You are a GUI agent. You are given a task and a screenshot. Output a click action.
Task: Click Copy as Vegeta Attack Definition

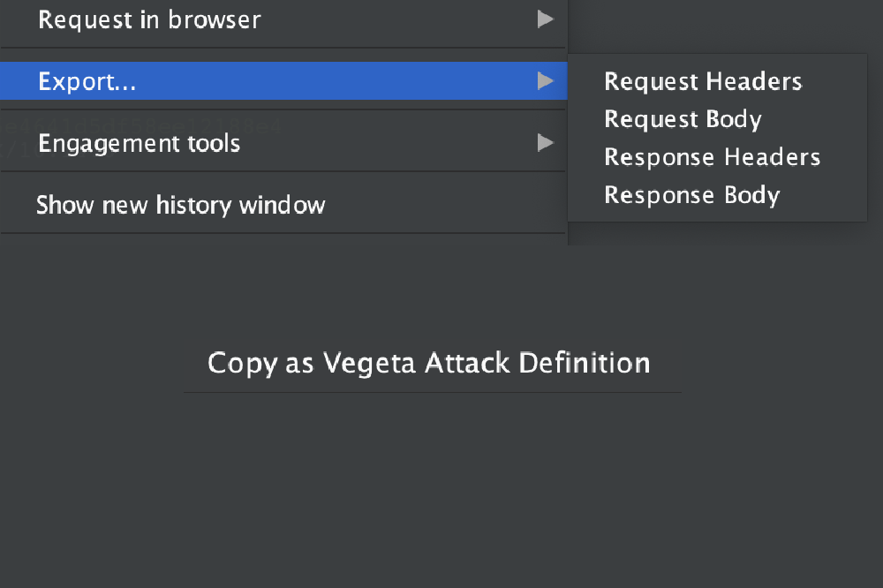(x=429, y=363)
